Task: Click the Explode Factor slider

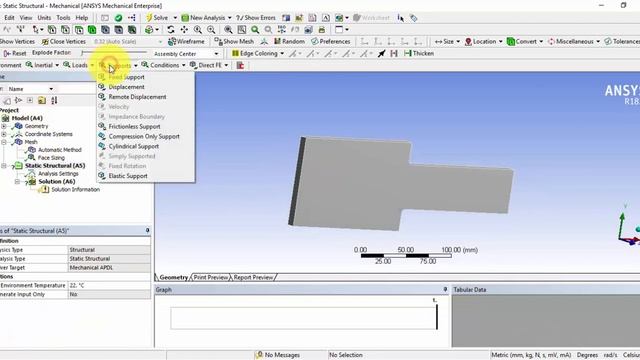Action: pyautogui.click(x=114, y=53)
